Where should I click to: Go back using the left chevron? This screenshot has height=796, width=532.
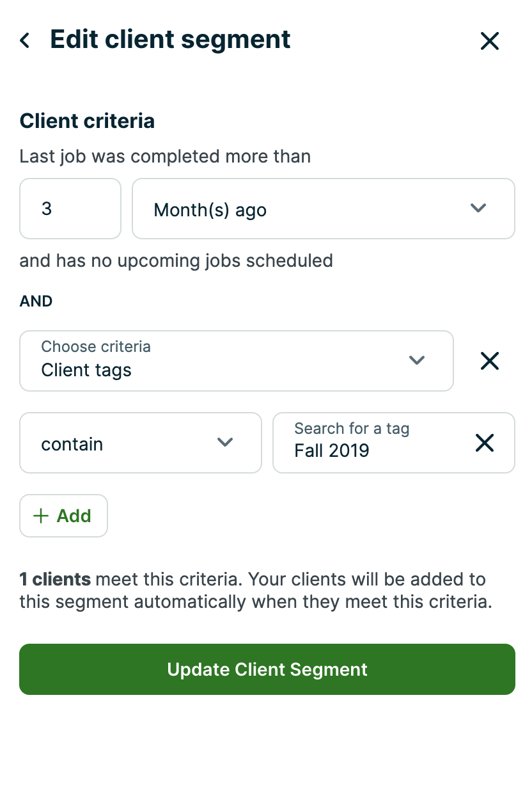[25, 41]
